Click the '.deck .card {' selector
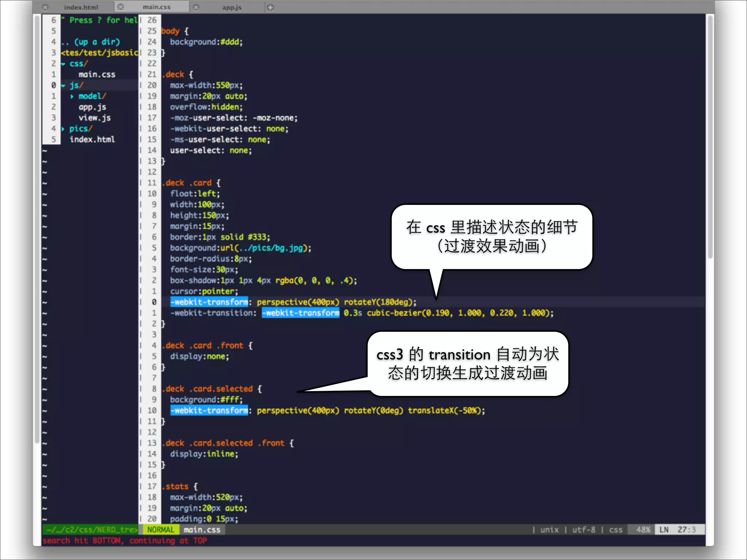The width and height of the screenshot is (747, 560). (191, 183)
